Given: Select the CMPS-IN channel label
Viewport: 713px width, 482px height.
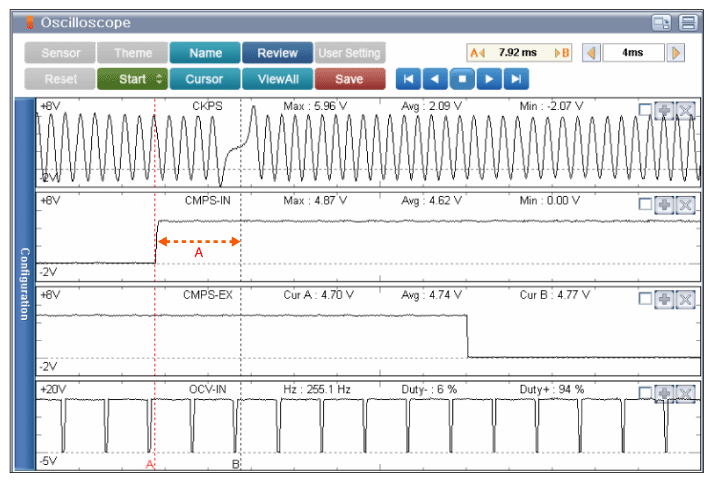Looking at the screenshot, I should click(x=208, y=201).
